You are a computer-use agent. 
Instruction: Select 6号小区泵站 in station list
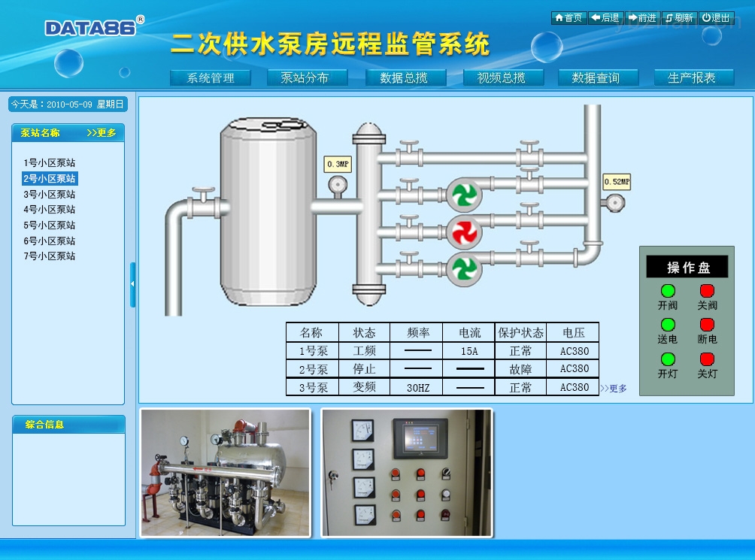[49, 241]
